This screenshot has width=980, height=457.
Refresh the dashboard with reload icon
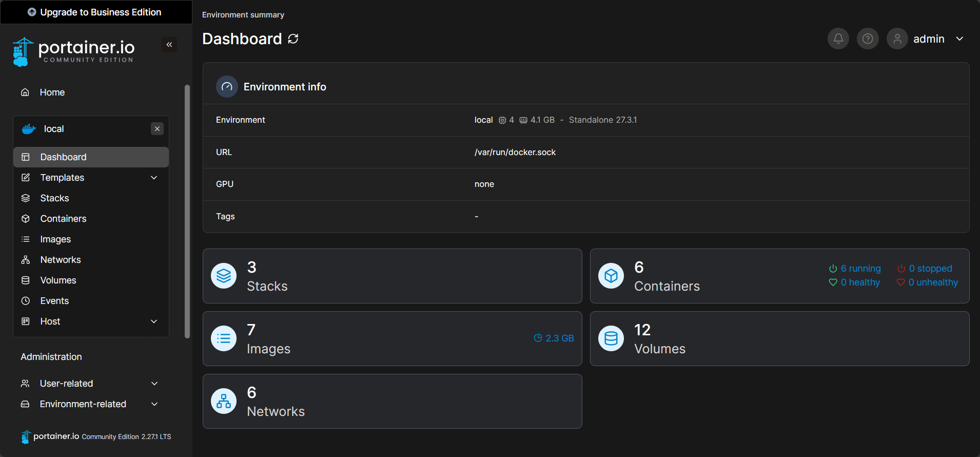(x=293, y=39)
